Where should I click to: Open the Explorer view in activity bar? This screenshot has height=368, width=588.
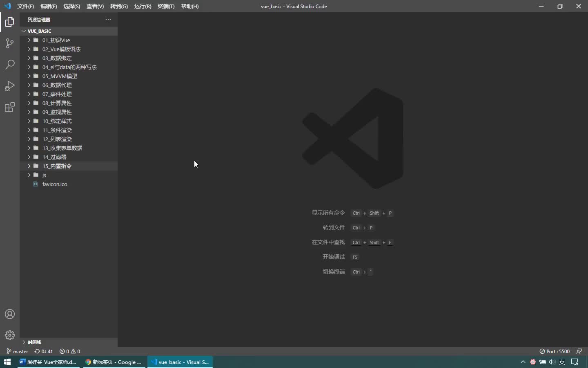point(10,22)
